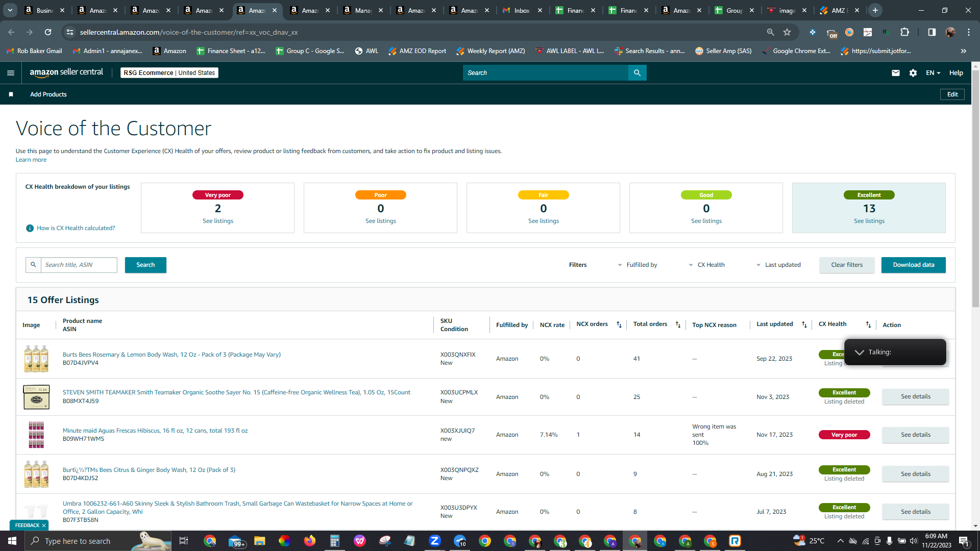The width and height of the screenshot is (980, 551).
Task: Click the Download data button
Action: click(913, 265)
